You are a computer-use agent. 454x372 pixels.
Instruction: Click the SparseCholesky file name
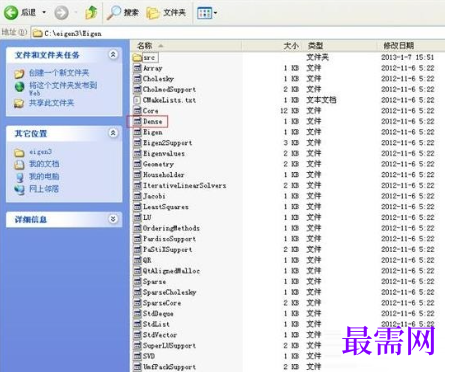tap(169, 293)
